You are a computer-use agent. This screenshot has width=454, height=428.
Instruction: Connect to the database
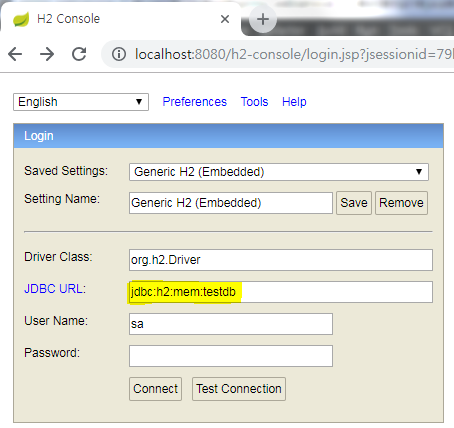(x=155, y=389)
